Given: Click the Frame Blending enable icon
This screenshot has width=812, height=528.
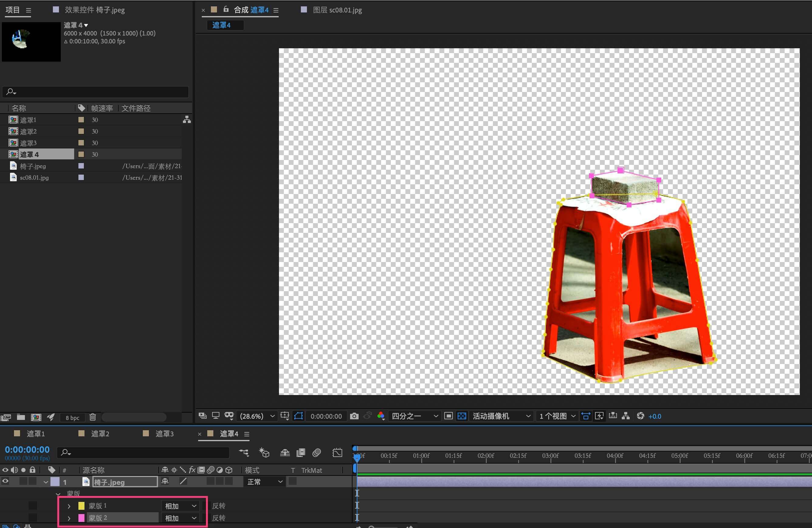Looking at the screenshot, I should point(301,453).
